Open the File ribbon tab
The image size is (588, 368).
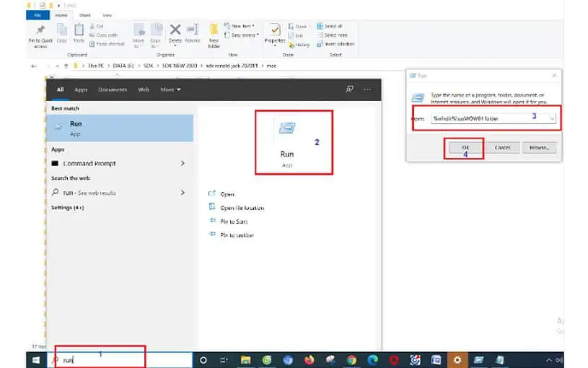[38, 15]
